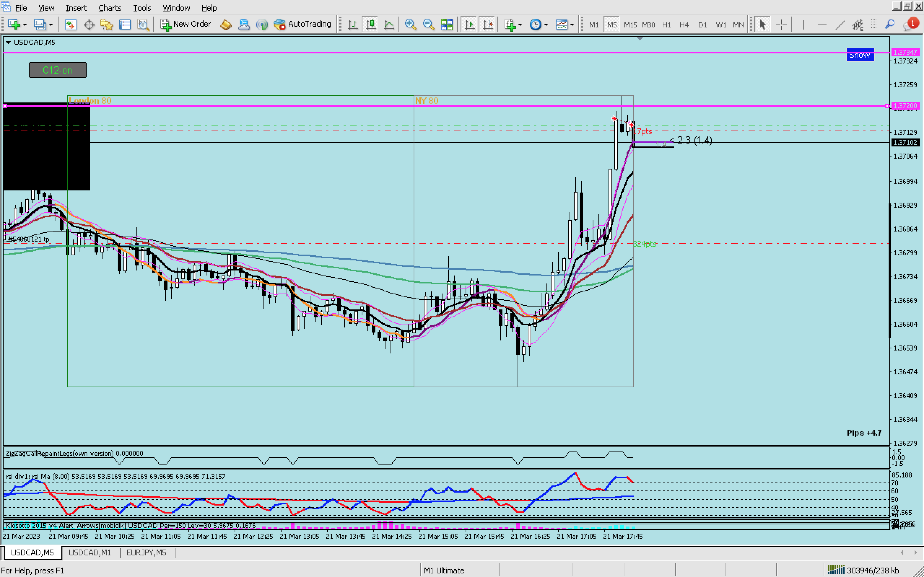Image resolution: width=924 pixels, height=577 pixels.
Task: Open the Charts menu
Action: [110, 8]
